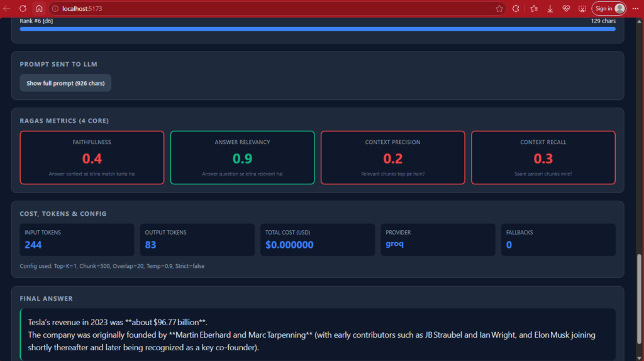Open the downloads arrow icon
Screen dimensions: 644x361
click(x=550, y=9)
